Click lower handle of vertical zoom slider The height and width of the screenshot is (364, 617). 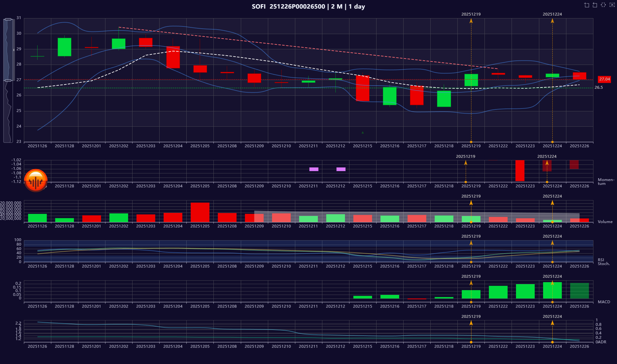click(9, 80)
